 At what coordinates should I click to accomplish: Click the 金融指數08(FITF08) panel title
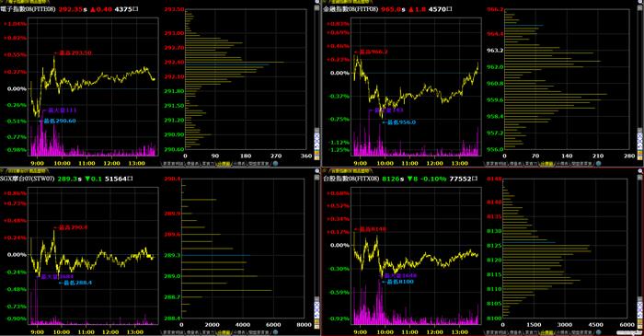(x=351, y=9)
